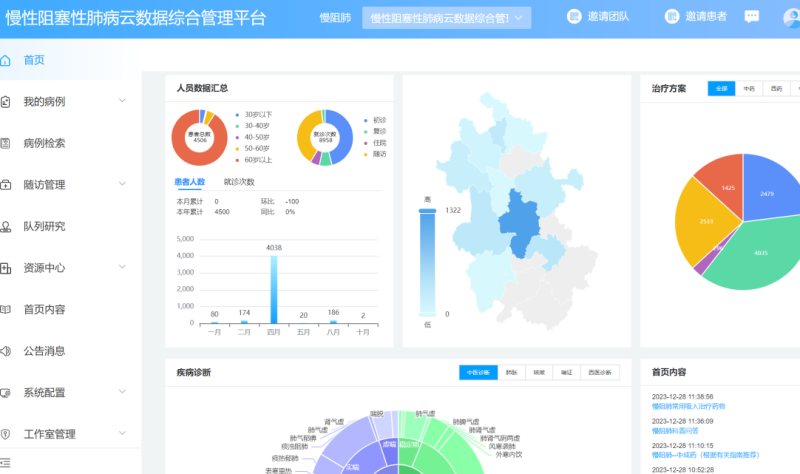Select the 西医诊断 tab in 疾病诊断
The height and width of the screenshot is (474, 800).
point(599,373)
